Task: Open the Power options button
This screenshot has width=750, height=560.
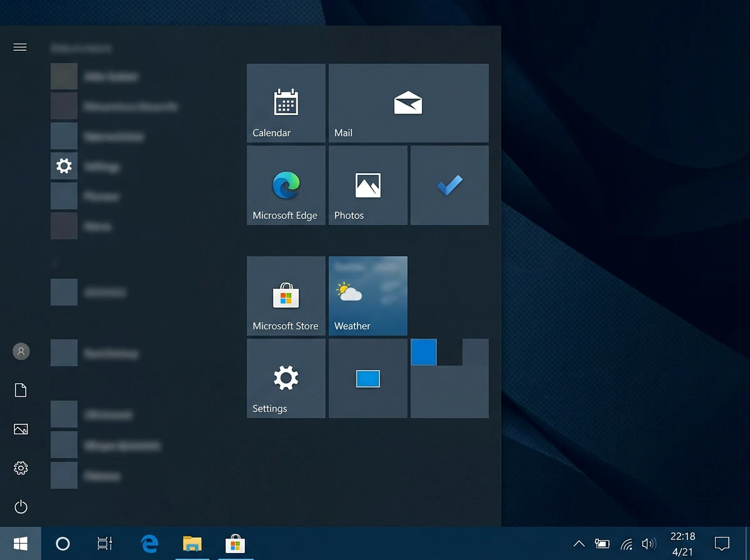Action: (x=21, y=507)
